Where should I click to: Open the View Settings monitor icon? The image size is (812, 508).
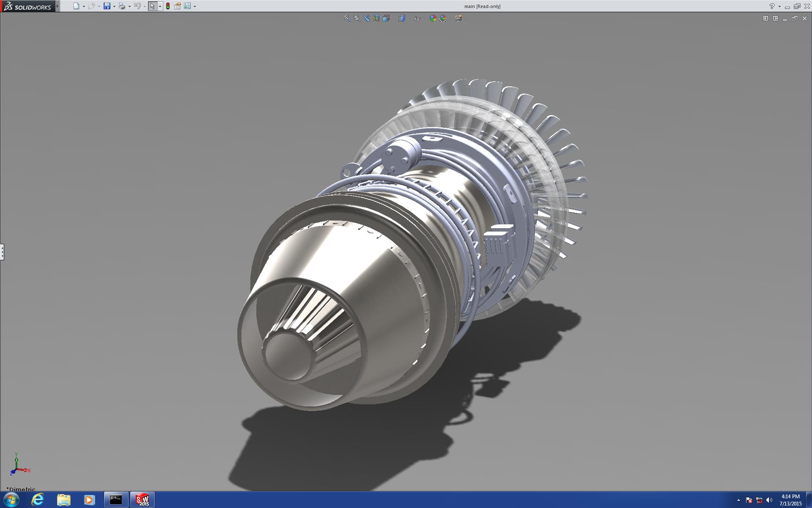click(458, 18)
